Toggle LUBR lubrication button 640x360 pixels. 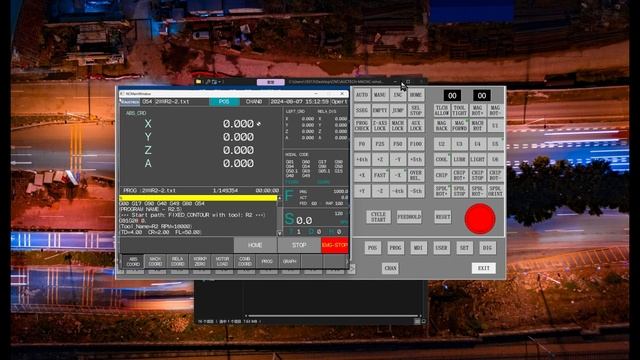tap(460, 160)
